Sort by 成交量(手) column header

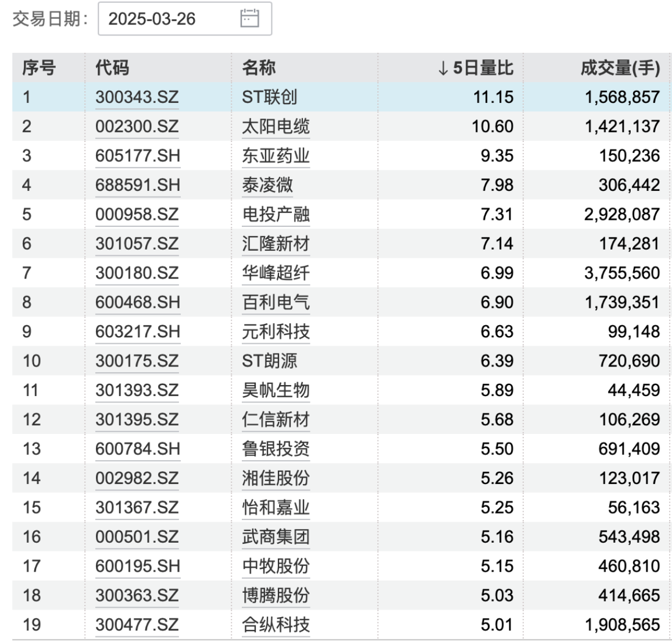pyautogui.click(x=620, y=68)
